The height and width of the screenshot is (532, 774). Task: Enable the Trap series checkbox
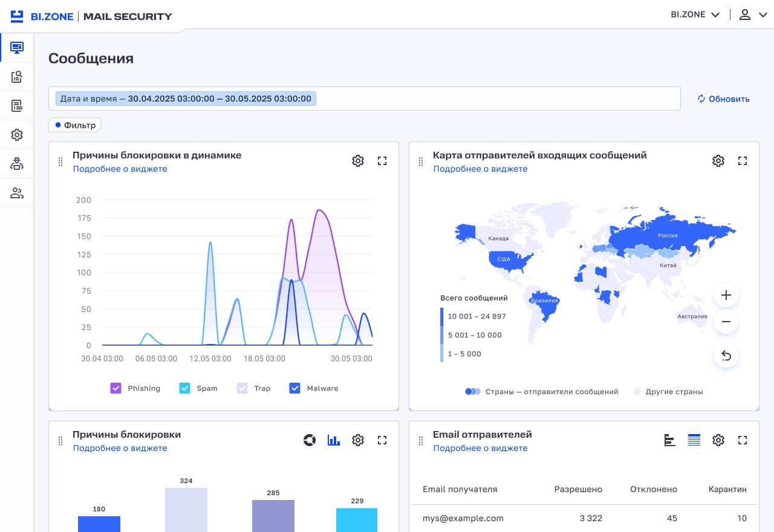click(242, 388)
